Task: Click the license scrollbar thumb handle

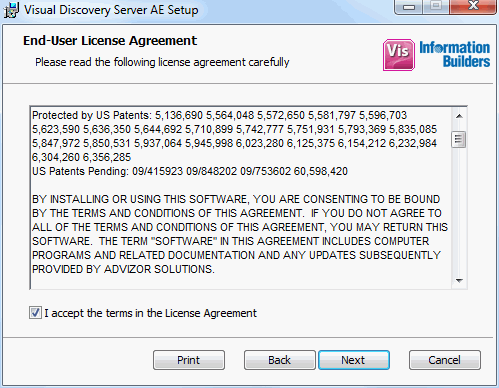Action: [x=459, y=140]
